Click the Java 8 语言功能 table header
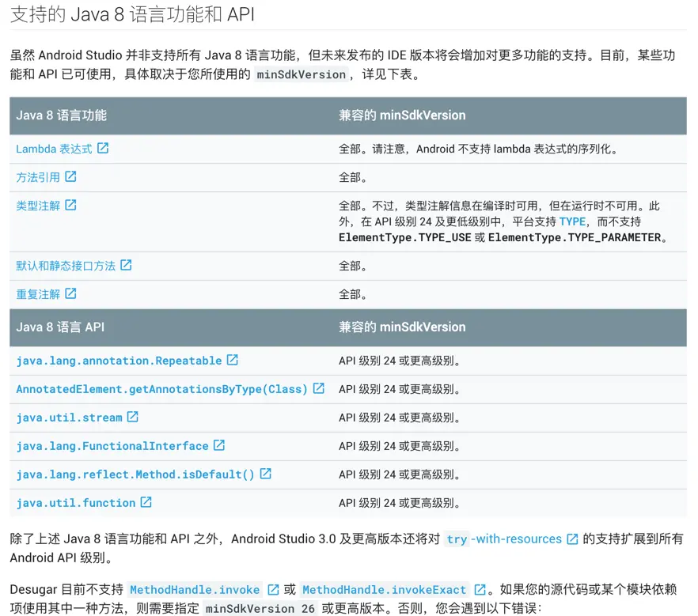 click(x=62, y=115)
